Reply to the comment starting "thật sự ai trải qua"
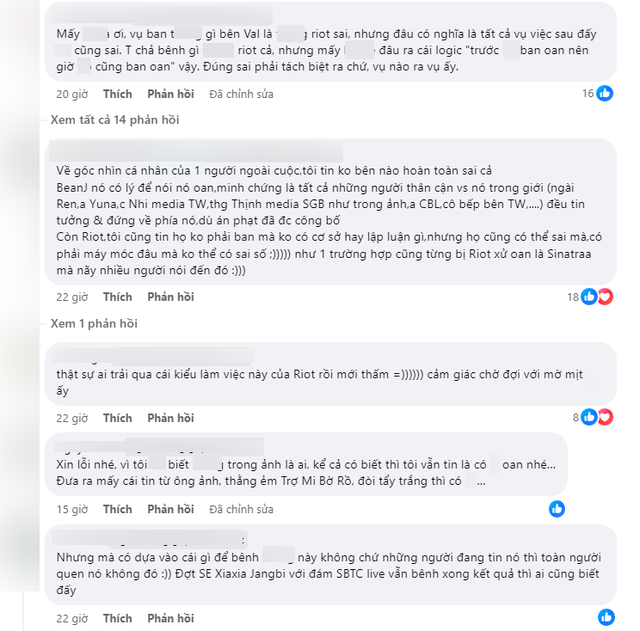This screenshot has width=640, height=631. pyautogui.click(x=170, y=418)
